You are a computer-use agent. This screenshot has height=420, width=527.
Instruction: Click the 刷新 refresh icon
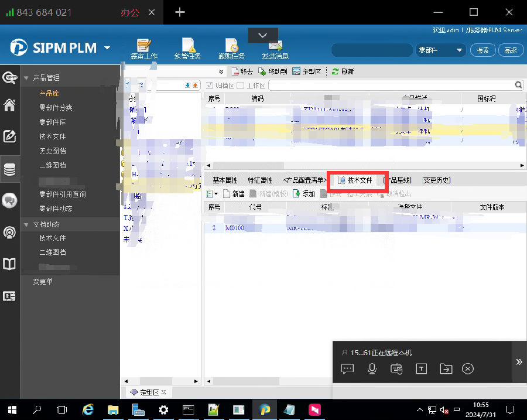point(336,71)
